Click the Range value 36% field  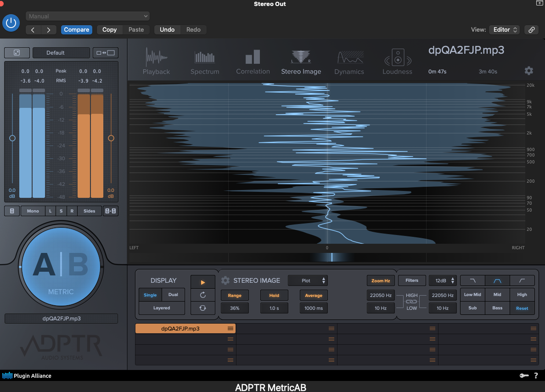point(235,308)
